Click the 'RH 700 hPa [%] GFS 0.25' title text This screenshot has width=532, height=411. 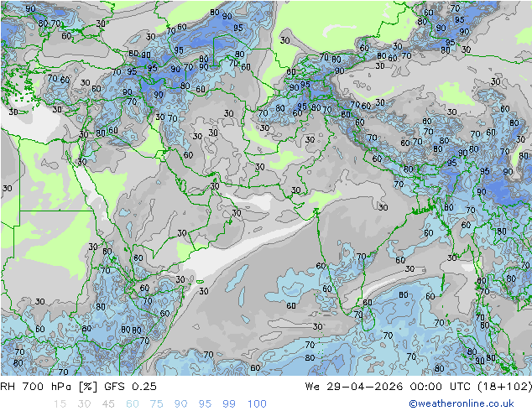click(x=78, y=387)
